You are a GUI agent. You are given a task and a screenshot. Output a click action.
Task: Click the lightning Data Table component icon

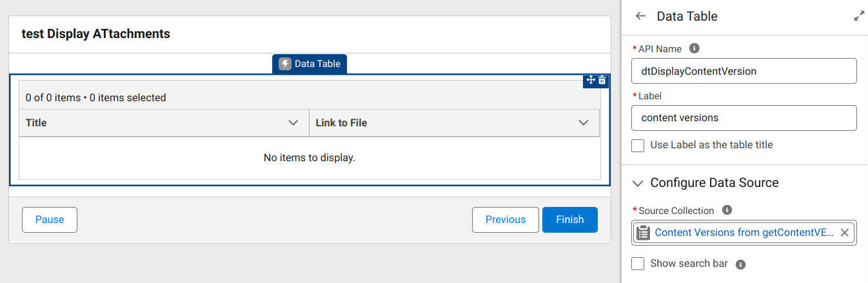(285, 64)
